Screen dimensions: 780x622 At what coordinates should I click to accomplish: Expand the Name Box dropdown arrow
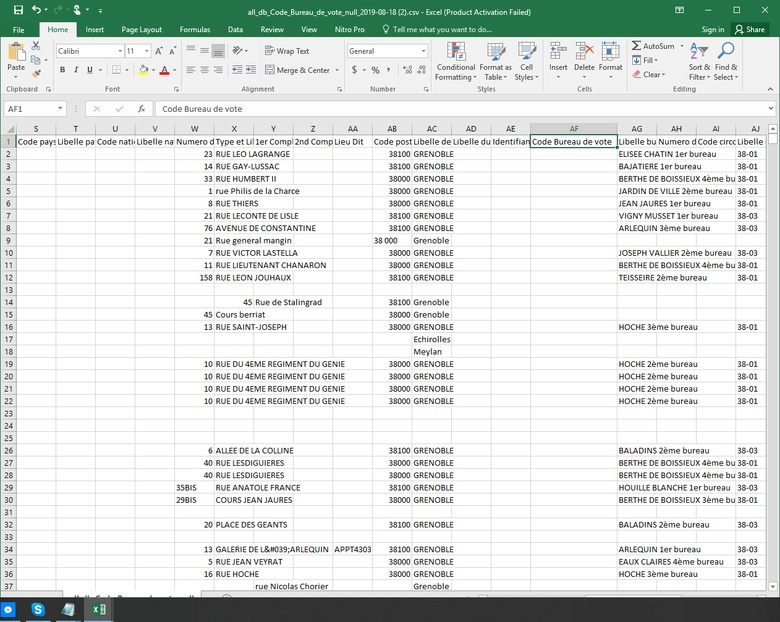tap(61, 109)
